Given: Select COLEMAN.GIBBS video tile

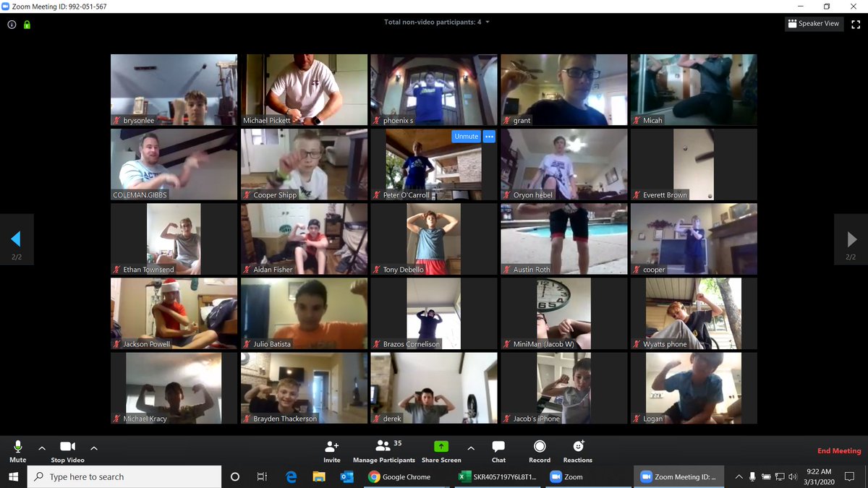Looking at the screenshot, I should pos(174,164).
